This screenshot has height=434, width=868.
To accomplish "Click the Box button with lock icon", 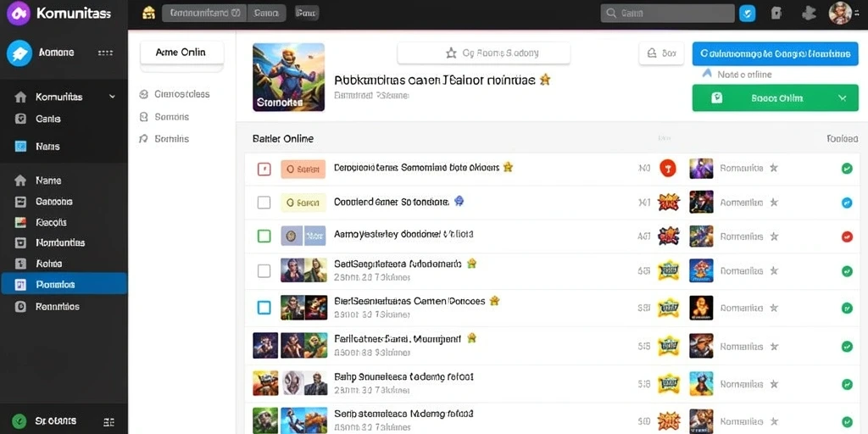I will coord(661,53).
